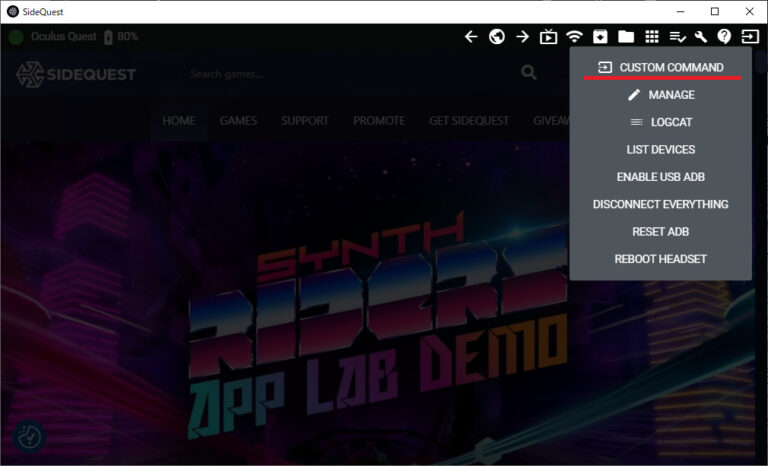
Task: Show installed apps grid icon
Action: click(x=652, y=37)
